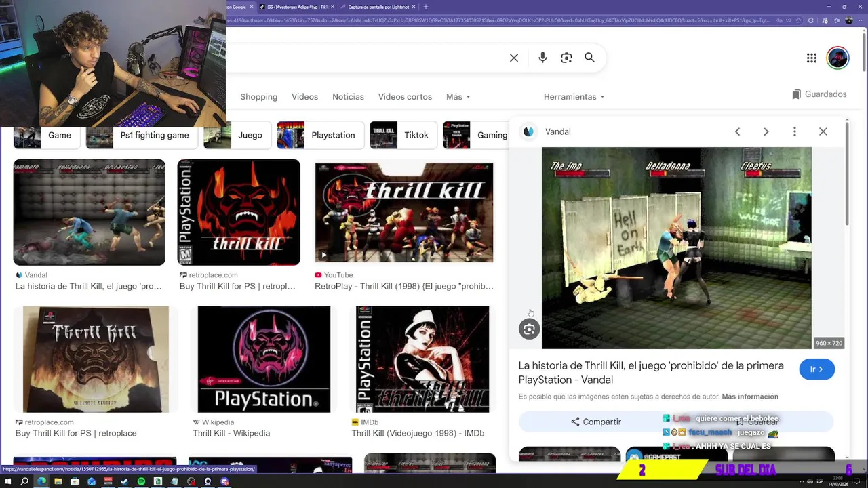868x488 pixels.
Task: Select the Ps1 fighting game chip
Action: coord(142,135)
